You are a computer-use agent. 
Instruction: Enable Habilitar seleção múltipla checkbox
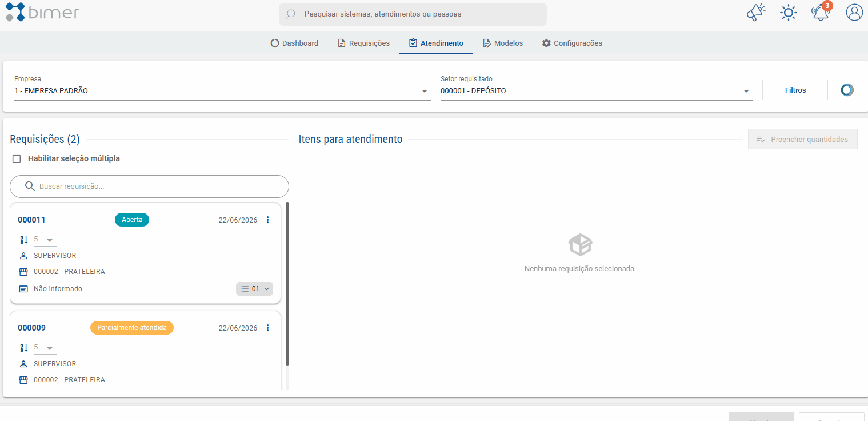coord(17,159)
